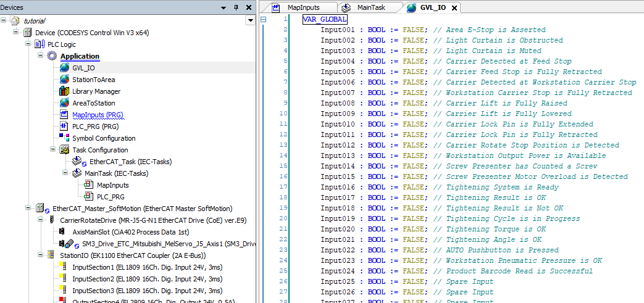This screenshot has width=644, height=303.
Task: Click the VAR_GLOBAL keyword in editor
Action: click(325, 19)
